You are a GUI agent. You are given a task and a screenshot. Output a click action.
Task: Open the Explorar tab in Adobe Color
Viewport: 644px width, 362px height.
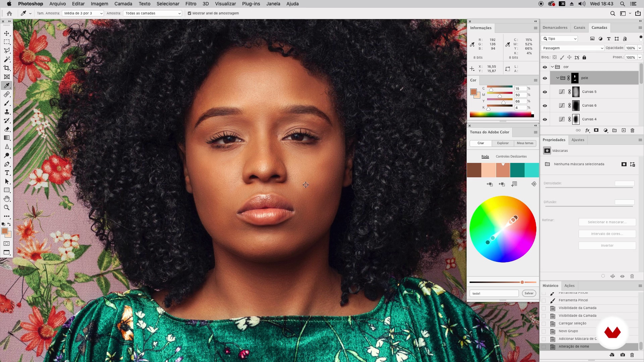click(x=503, y=143)
